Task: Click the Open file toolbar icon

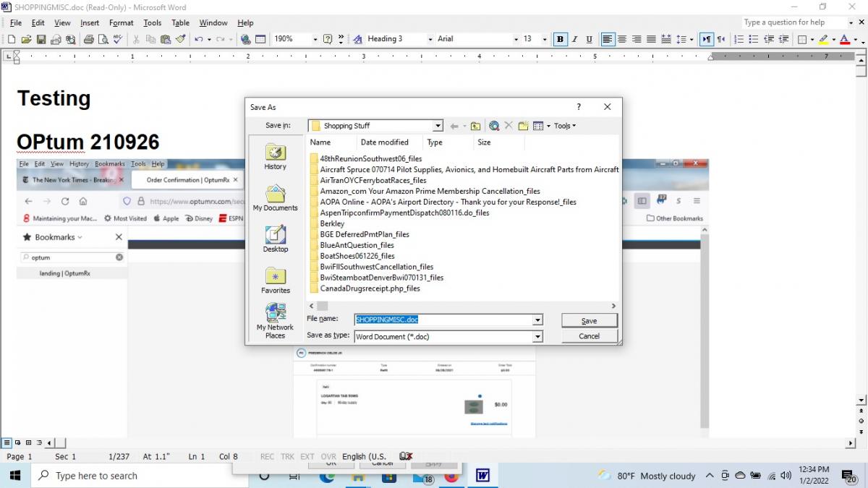Action: pyautogui.click(x=26, y=39)
